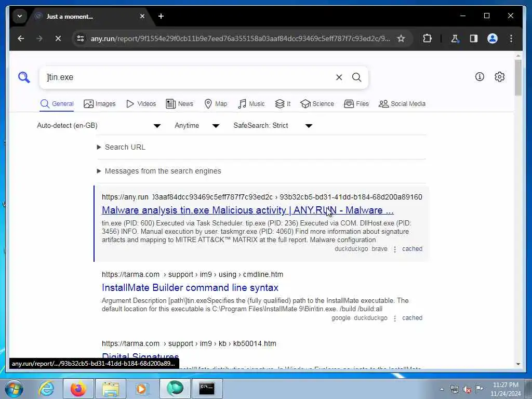Open the Command Prompt taskbar icon

pyautogui.click(x=207, y=389)
